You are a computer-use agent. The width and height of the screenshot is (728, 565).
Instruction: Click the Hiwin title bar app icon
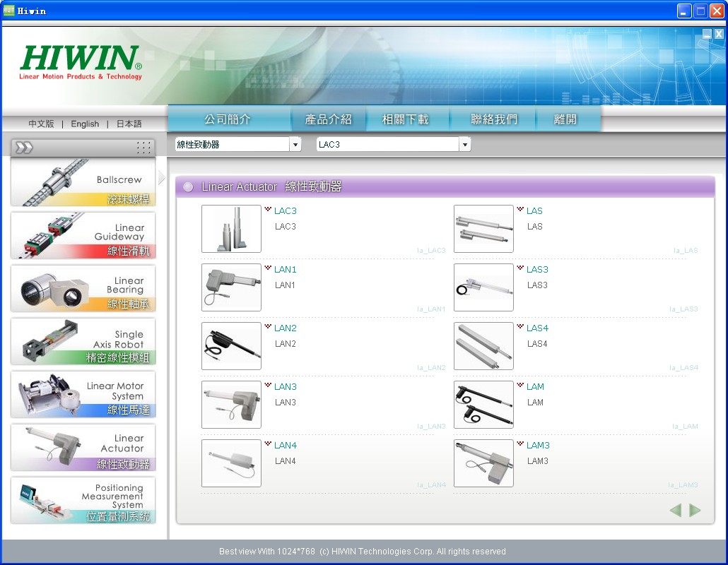pos(8,10)
